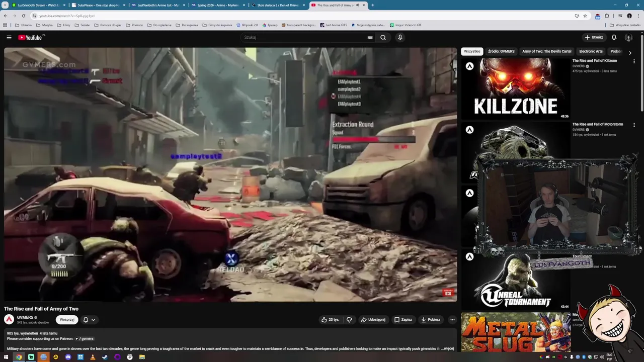Open the Utwórz create menu

point(594,37)
